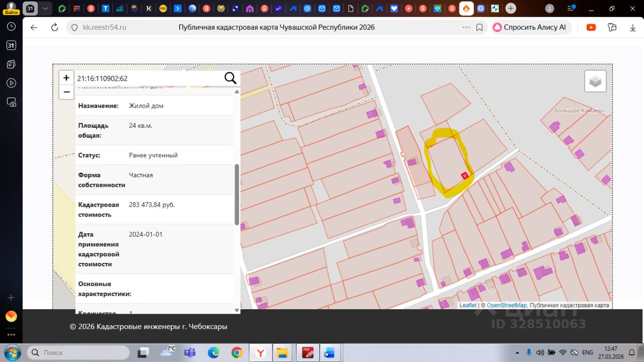The image size is (644, 362).
Task: Click the value 283 473,84 руб.
Action: click(152, 205)
